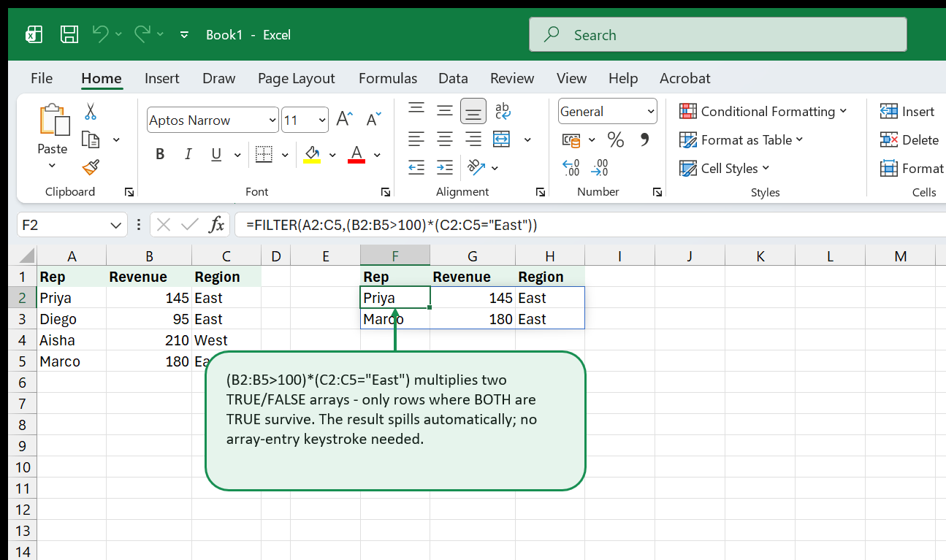The width and height of the screenshot is (946, 560).
Task: Toggle the Bottom Align button
Action: 473,111
